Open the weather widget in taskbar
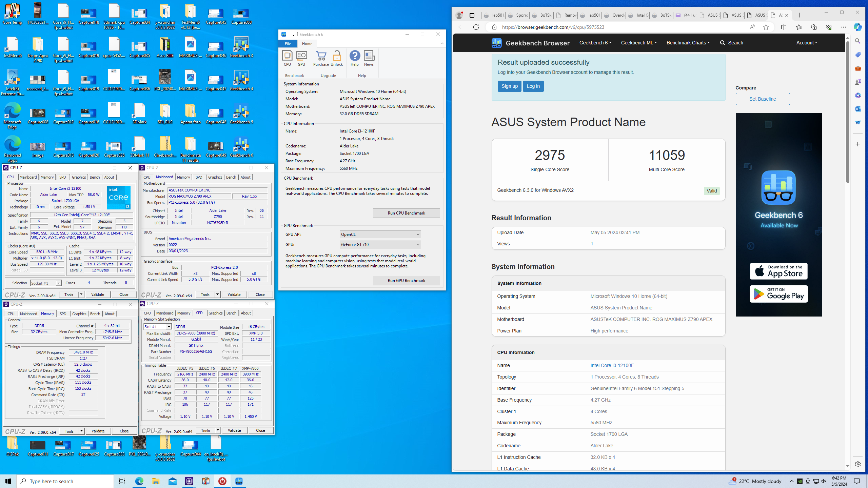The image size is (868, 488). click(x=755, y=481)
